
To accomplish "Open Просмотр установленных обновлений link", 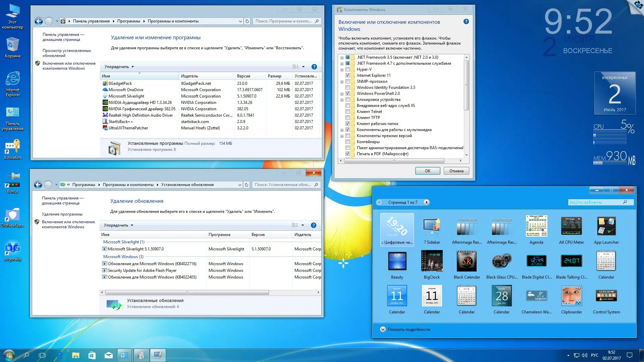I will tap(66, 53).
